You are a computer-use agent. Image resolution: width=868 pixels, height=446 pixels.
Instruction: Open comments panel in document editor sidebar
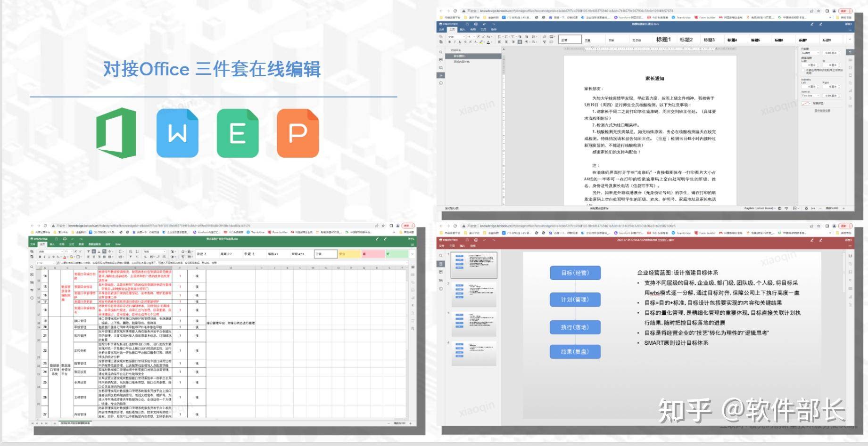tap(441, 60)
